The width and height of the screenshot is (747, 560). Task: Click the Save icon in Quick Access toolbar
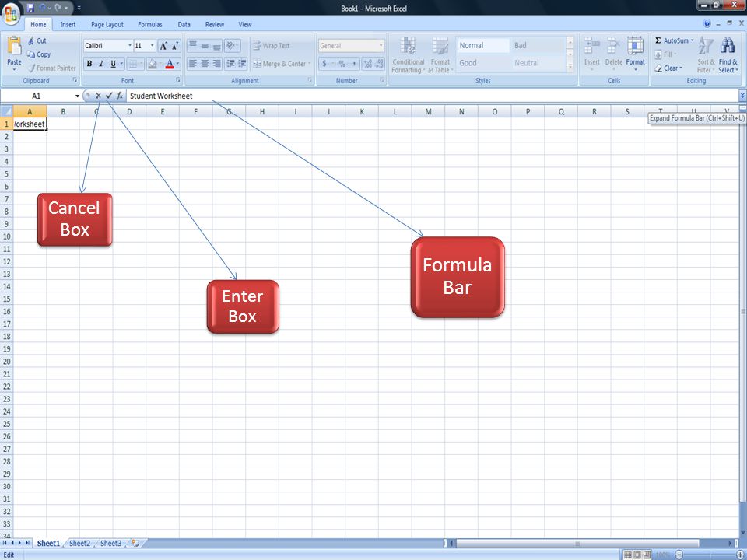pos(30,8)
